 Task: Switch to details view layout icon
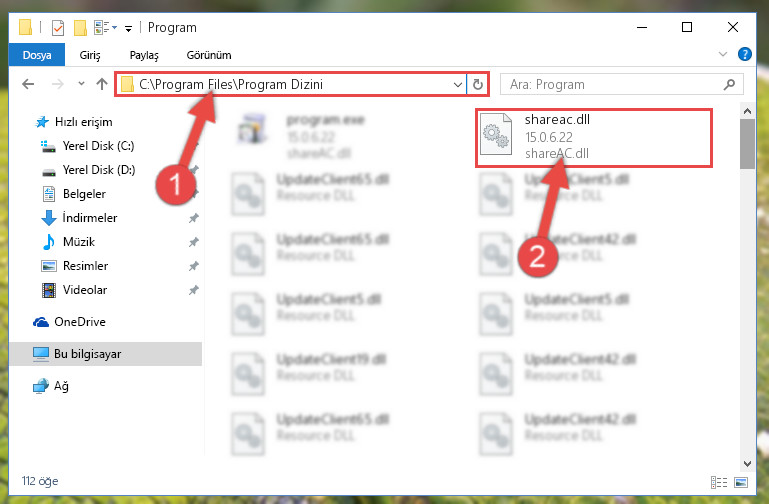point(718,482)
